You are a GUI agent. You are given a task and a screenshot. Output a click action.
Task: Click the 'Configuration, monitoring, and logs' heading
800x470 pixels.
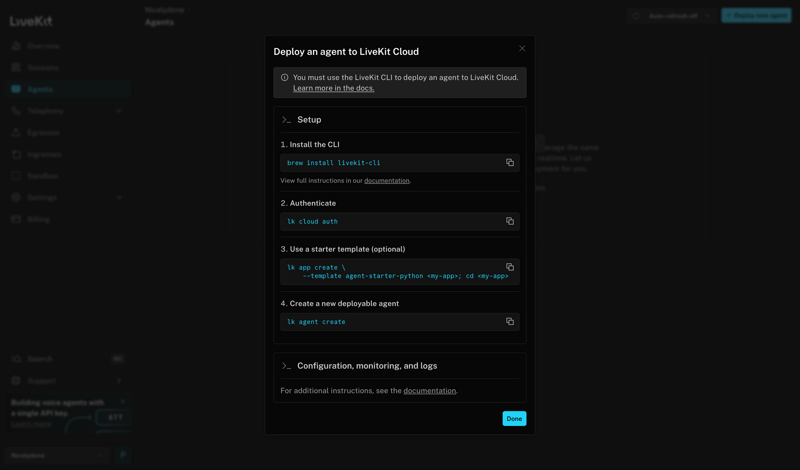point(367,366)
